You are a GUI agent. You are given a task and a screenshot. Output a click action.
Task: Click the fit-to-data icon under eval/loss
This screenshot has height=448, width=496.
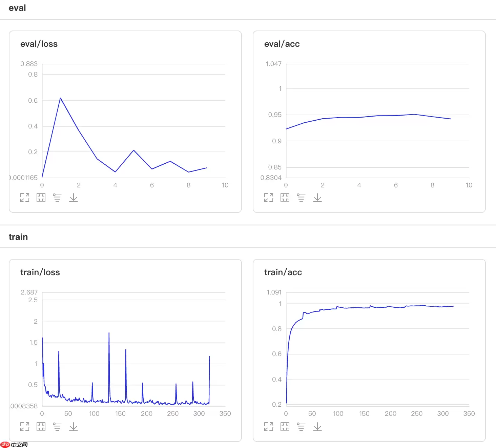tap(41, 198)
